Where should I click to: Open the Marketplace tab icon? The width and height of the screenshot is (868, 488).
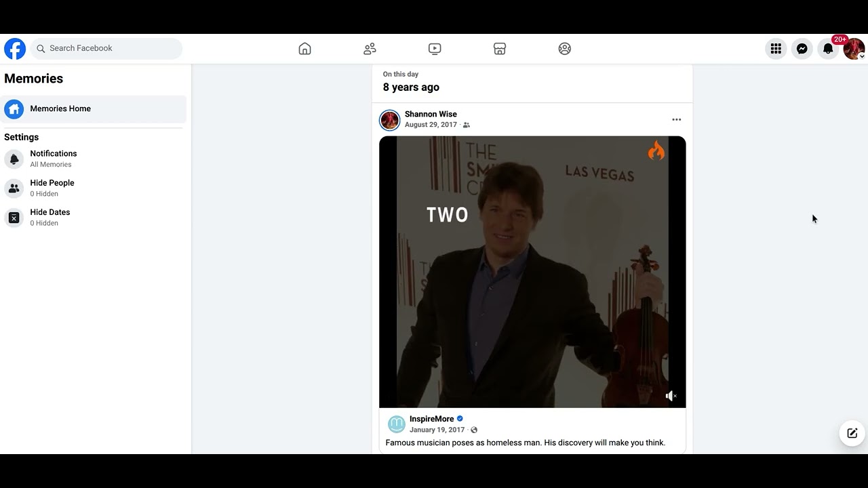500,49
